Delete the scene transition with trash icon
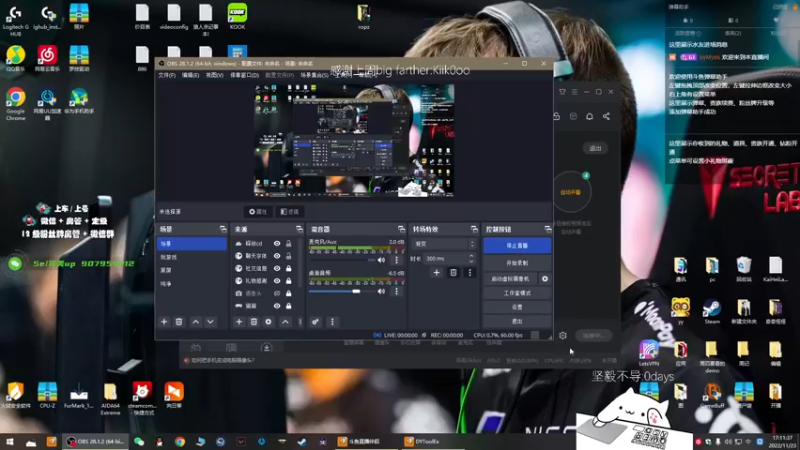800x450 pixels. pos(453,273)
